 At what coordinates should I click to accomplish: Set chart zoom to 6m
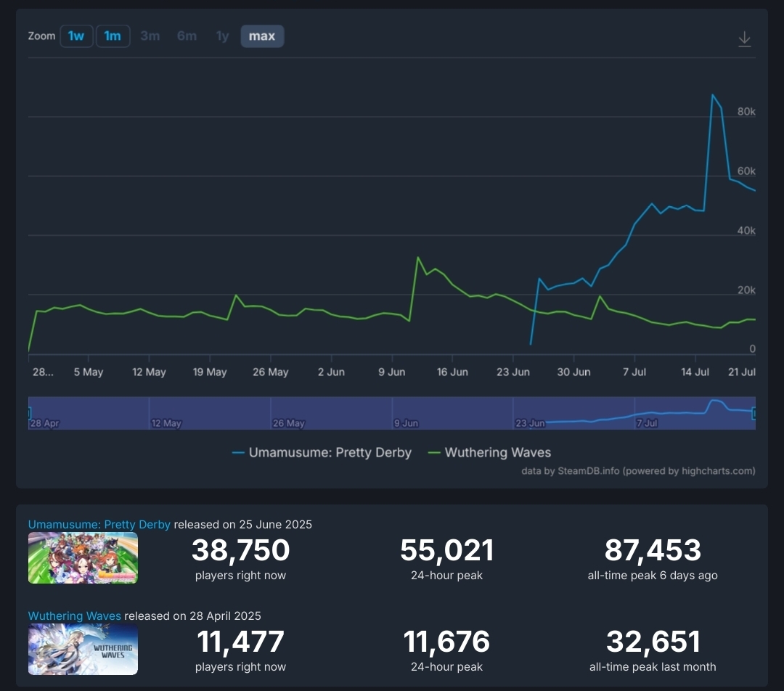coord(187,36)
